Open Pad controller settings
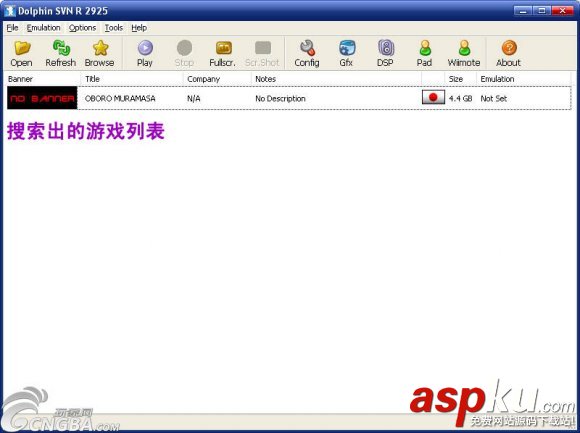The image size is (580, 433). 425,54
